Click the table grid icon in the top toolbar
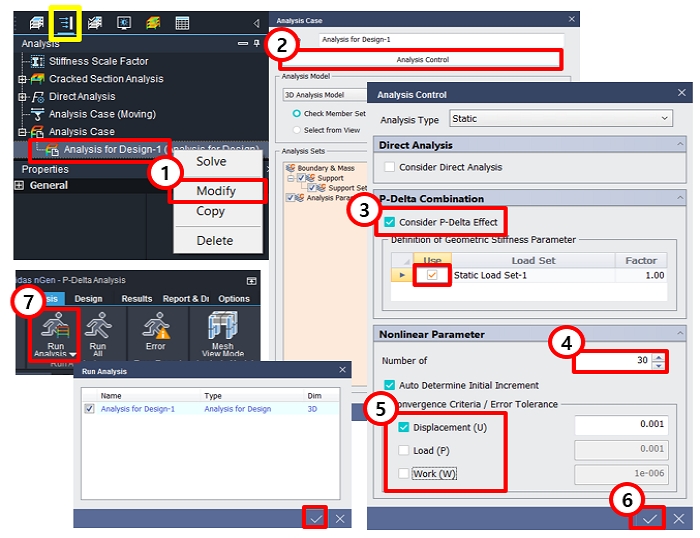 click(x=183, y=22)
